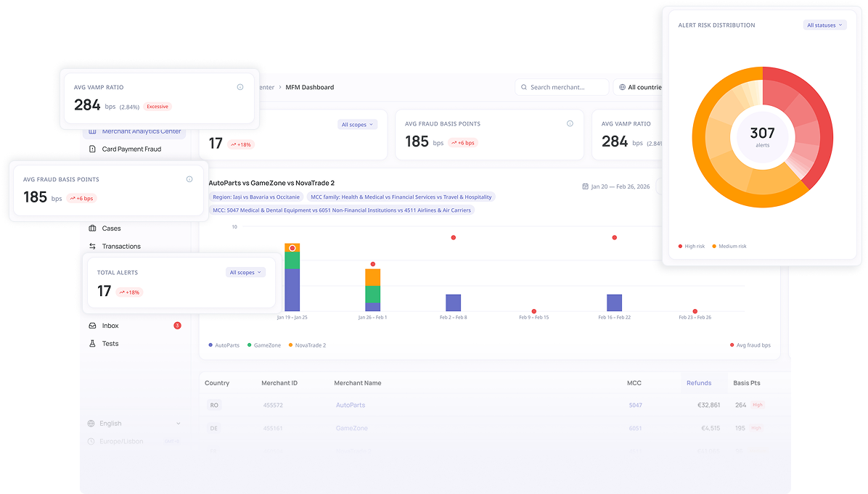This screenshot has height=494, width=868.
Task: Click the Tests flask icon in sidebar
Action: click(x=92, y=344)
